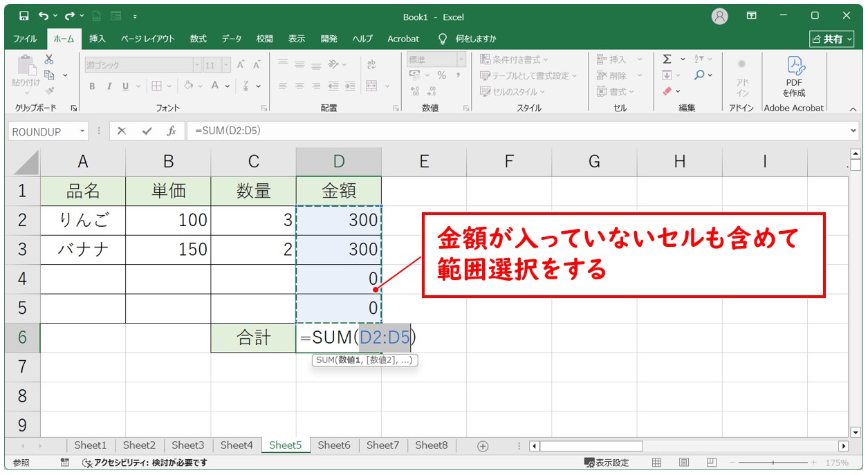The width and height of the screenshot is (868, 475).
Task: Open the font size dropdown
Action: point(228,65)
